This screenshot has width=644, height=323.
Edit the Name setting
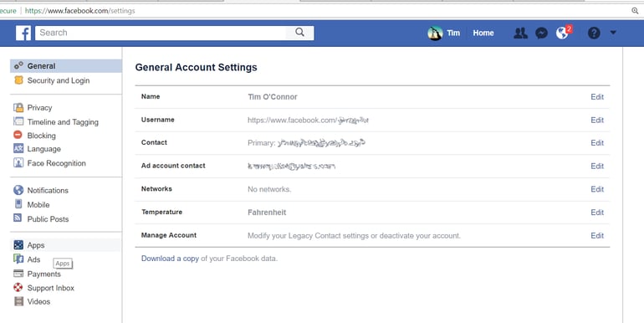pyautogui.click(x=597, y=97)
